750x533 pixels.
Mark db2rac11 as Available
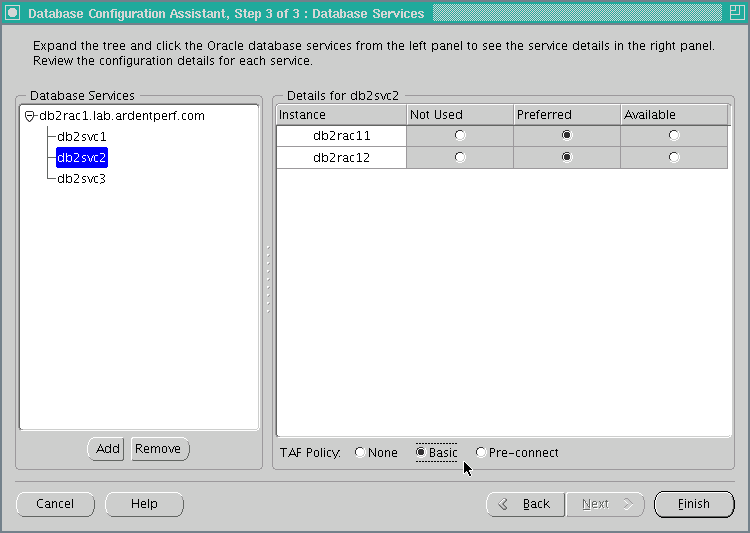[674, 135]
